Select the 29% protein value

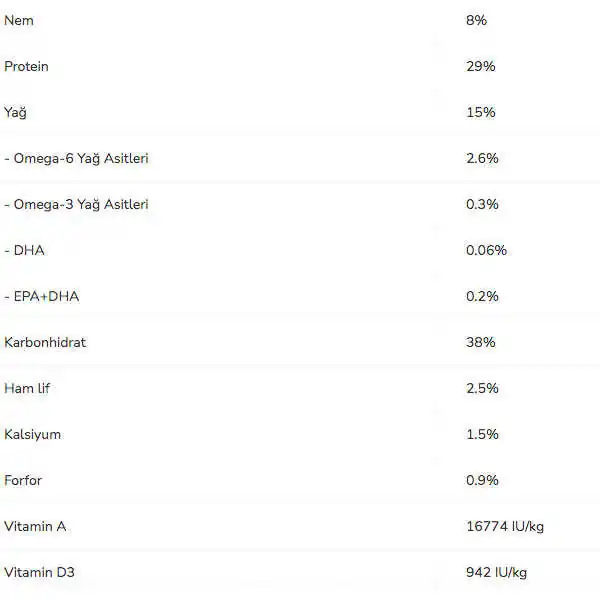tap(481, 66)
